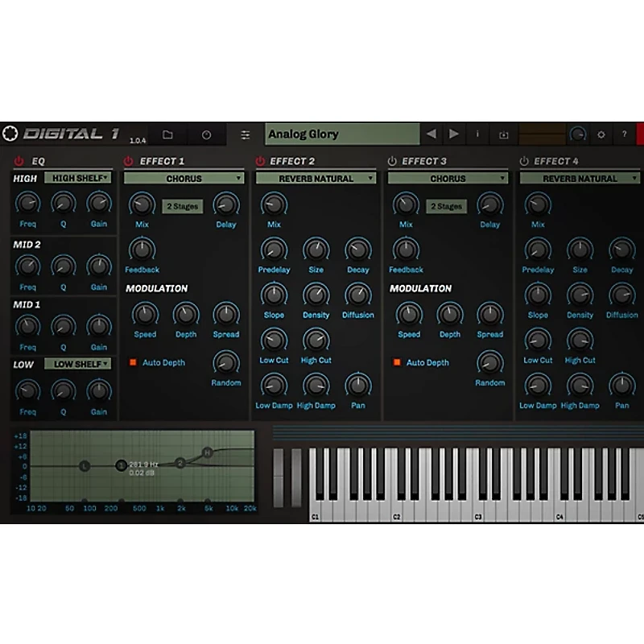The height and width of the screenshot is (644, 644).
Task: Click the mod wheel next to the keyboard
Action: pos(296,477)
